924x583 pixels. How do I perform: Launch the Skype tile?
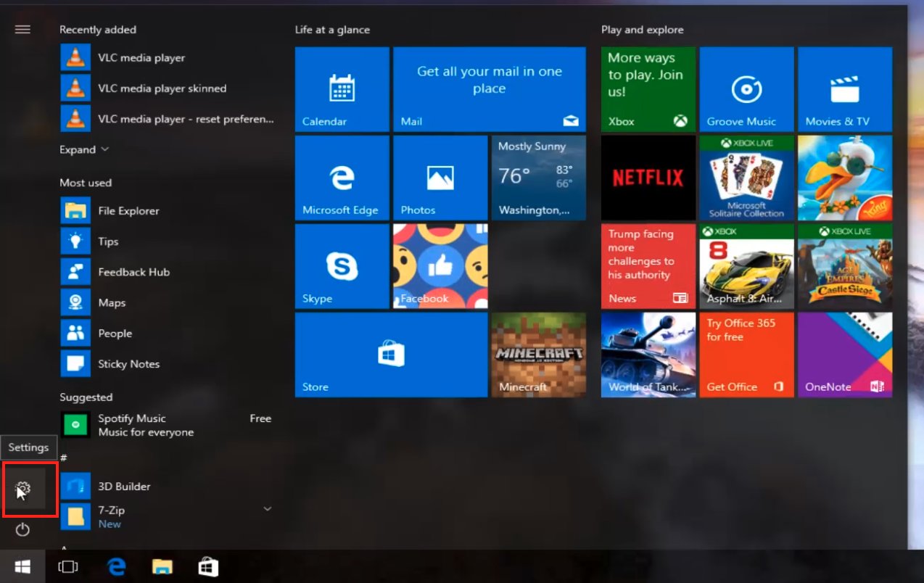(x=342, y=266)
